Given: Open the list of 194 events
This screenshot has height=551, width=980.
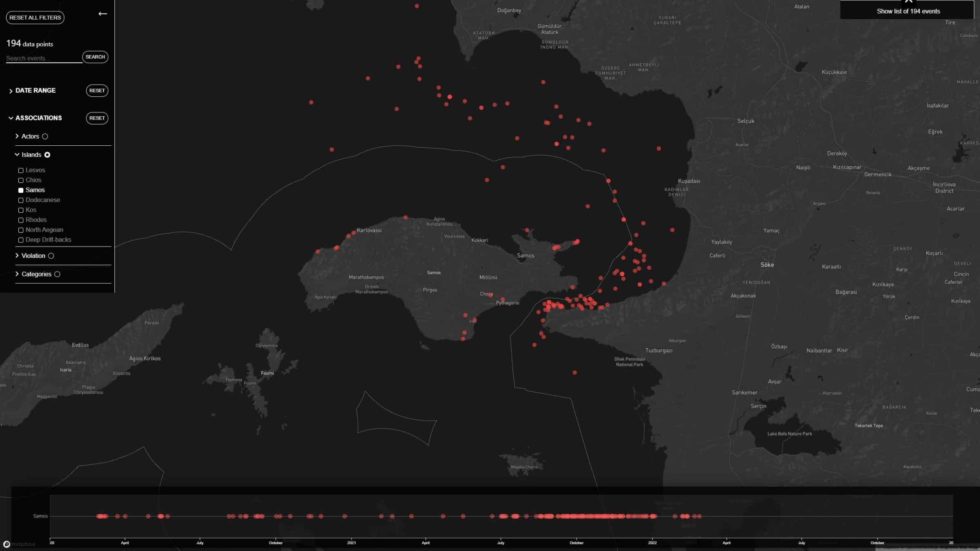Looking at the screenshot, I should tap(907, 11).
